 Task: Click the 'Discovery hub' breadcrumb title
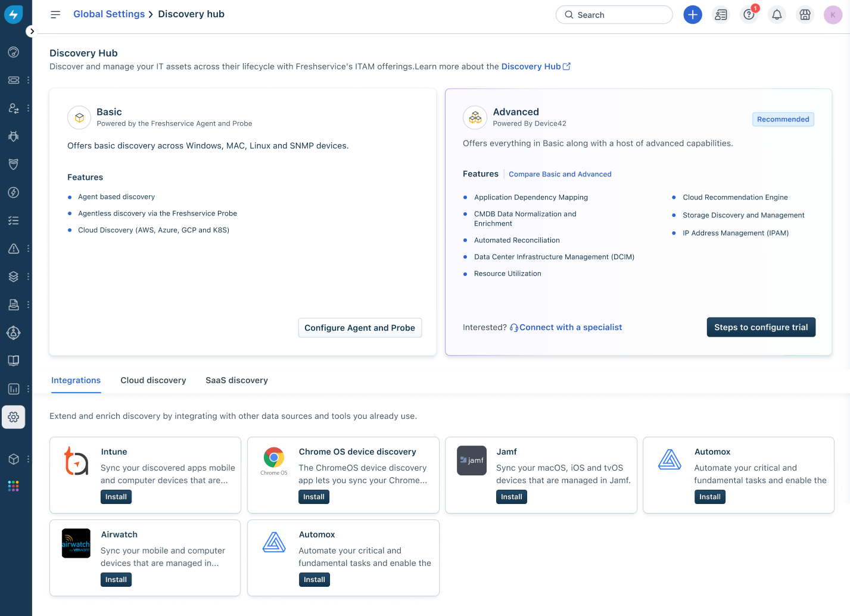[x=191, y=14]
